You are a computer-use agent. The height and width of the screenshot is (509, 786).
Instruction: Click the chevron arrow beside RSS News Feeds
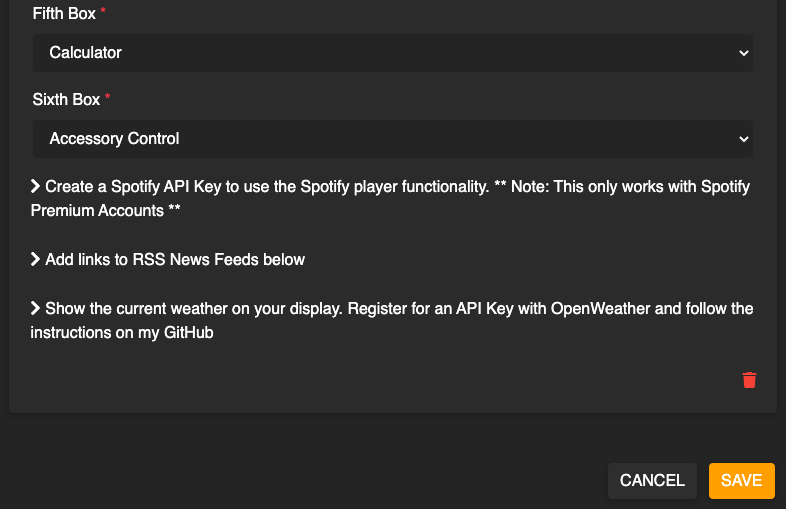[35, 259]
